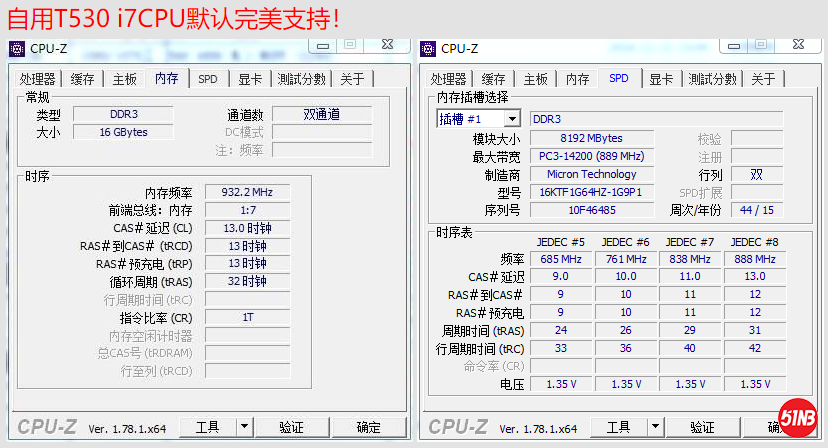Click the 验证 button in left window
Image resolution: width=828 pixels, height=448 pixels.
tap(291, 427)
